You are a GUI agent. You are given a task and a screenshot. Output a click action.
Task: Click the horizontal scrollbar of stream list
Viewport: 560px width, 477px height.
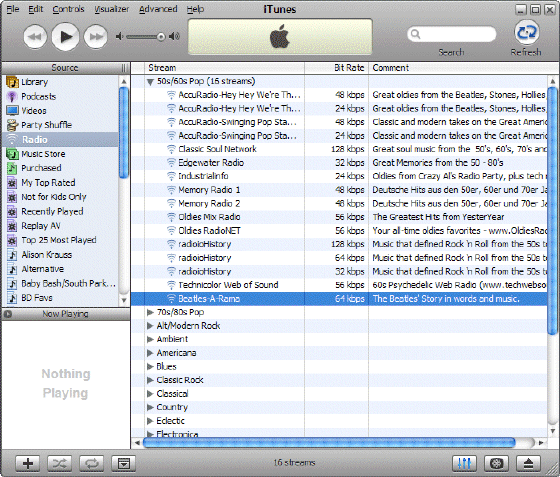tap(329, 443)
